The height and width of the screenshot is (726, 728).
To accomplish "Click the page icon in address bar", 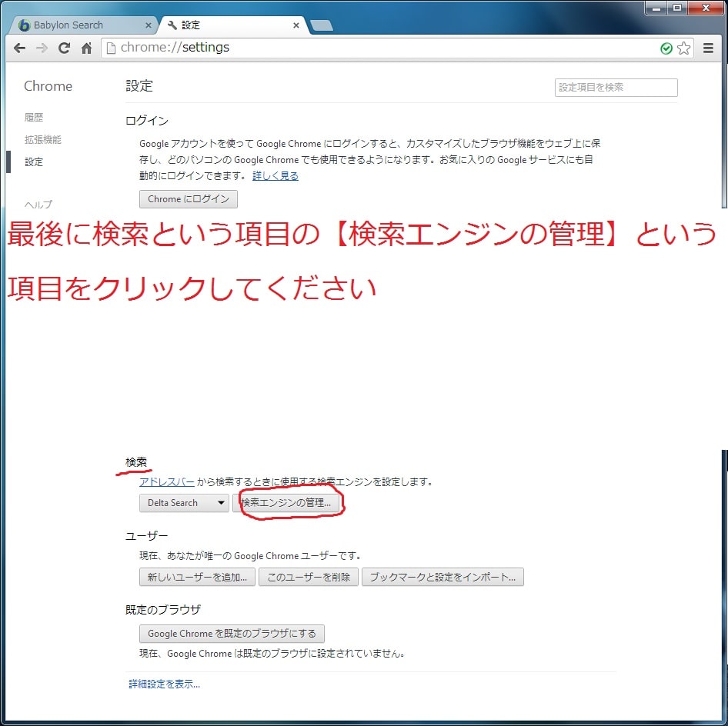I will [x=111, y=48].
